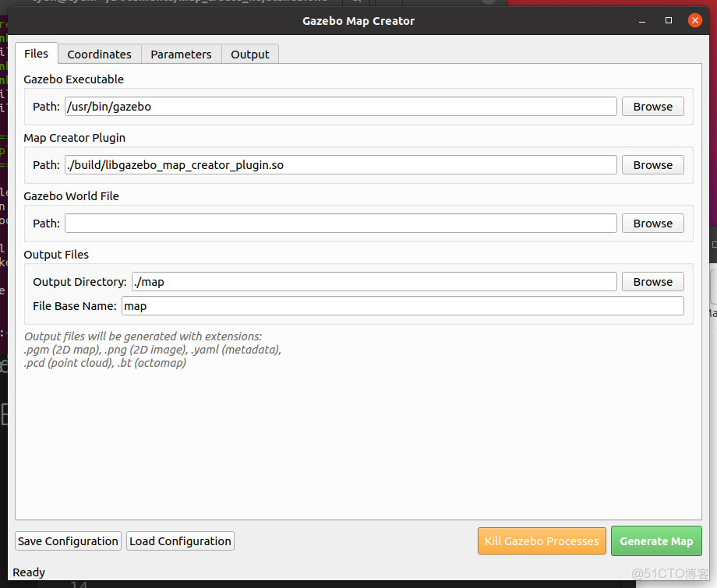Switch to the Parameters tab
Screen dimensions: 717x588
tap(181, 55)
